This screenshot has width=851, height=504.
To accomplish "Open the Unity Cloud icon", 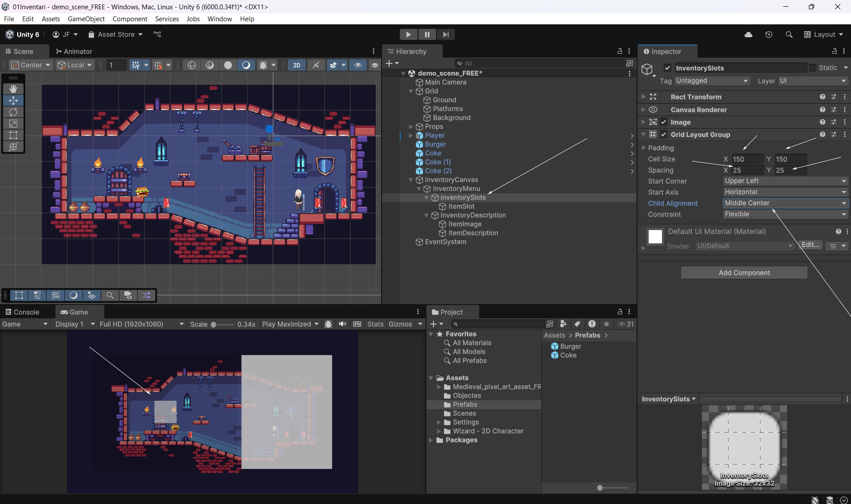I will click(x=748, y=35).
